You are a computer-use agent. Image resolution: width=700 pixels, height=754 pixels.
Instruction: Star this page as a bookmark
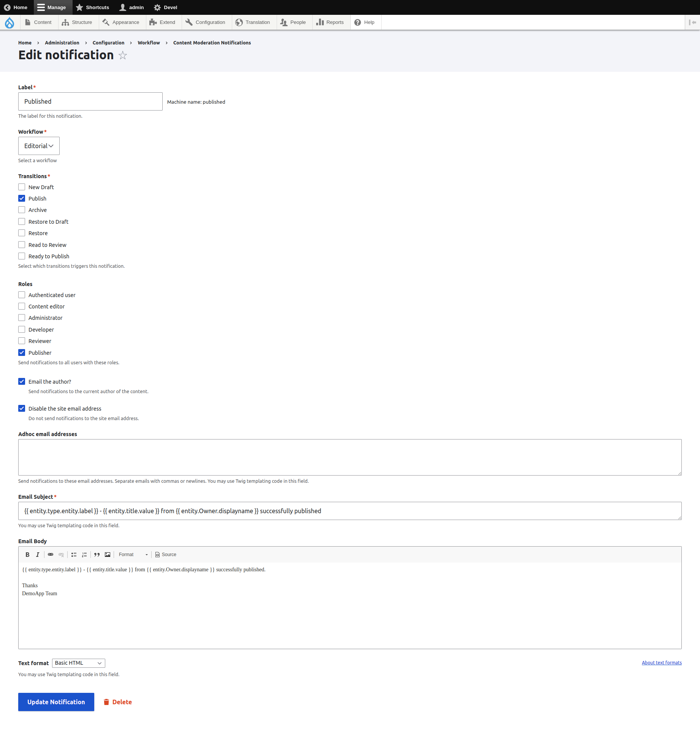(x=123, y=55)
